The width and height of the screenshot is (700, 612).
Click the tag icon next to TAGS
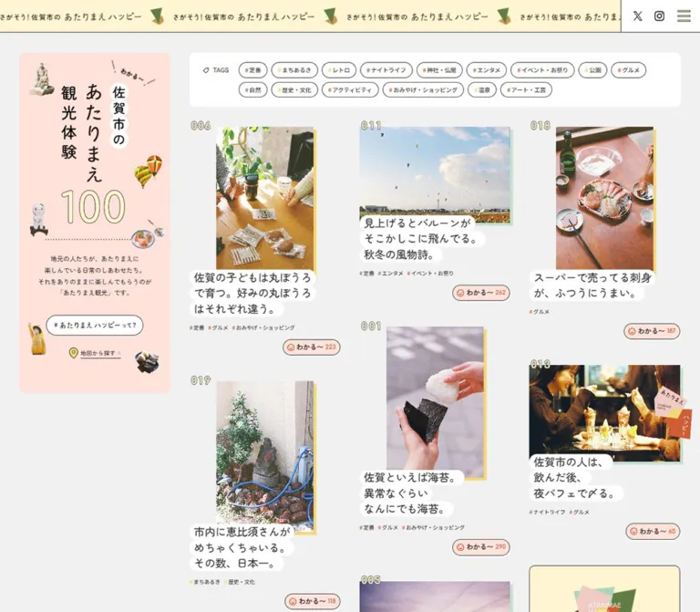(x=206, y=70)
